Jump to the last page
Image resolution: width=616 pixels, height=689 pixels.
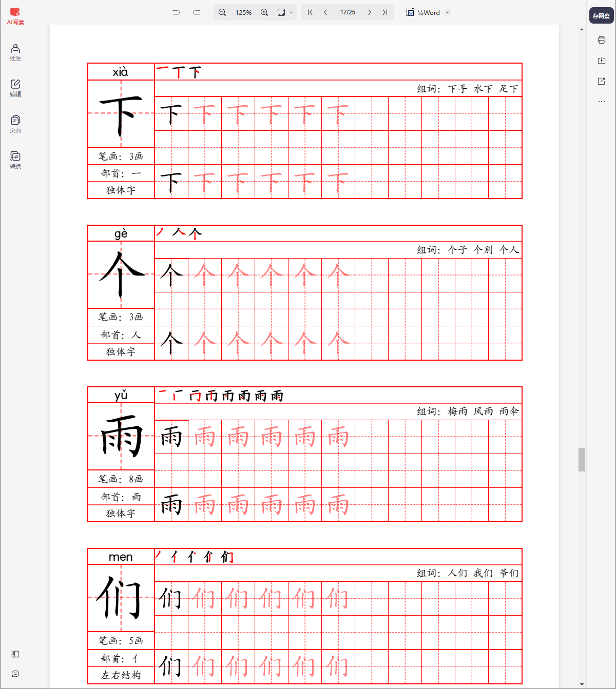point(384,12)
